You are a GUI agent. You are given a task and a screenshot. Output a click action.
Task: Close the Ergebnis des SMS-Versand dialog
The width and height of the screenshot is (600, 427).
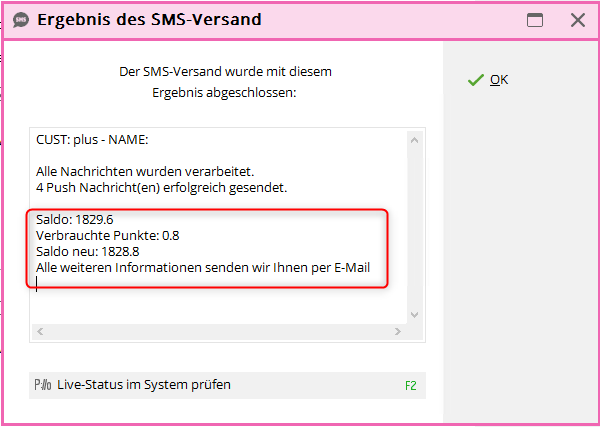click(x=577, y=20)
